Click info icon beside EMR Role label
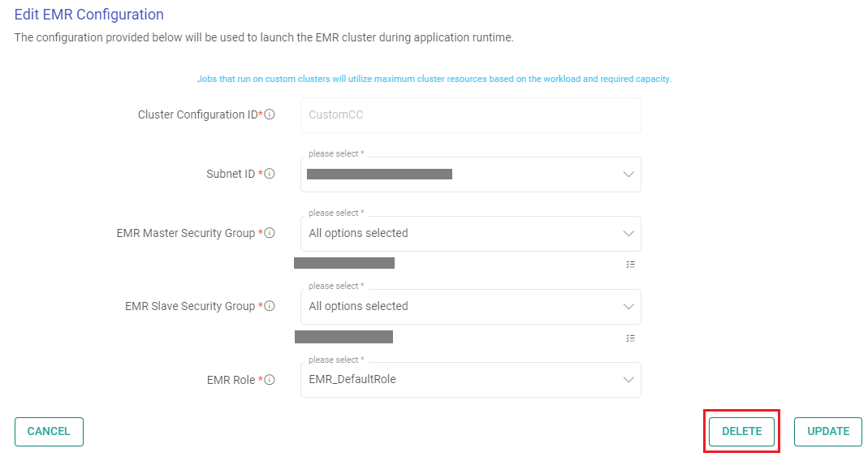This screenshot has width=868, height=457. (x=270, y=379)
